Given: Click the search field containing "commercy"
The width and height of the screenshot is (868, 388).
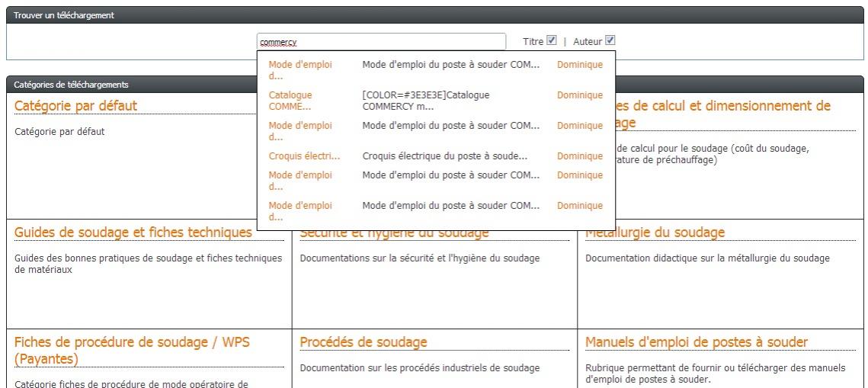Looking at the screenshot, I should (x=381, y=42).
